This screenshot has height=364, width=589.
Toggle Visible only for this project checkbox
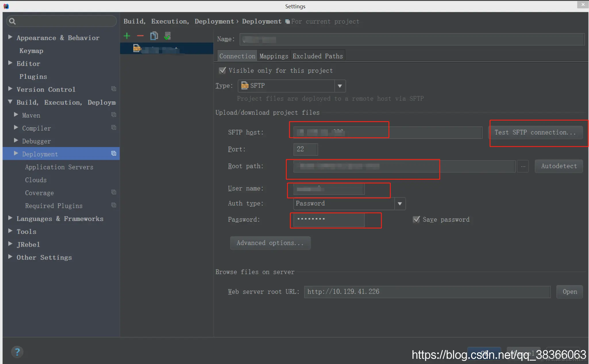tap(223, 71)
